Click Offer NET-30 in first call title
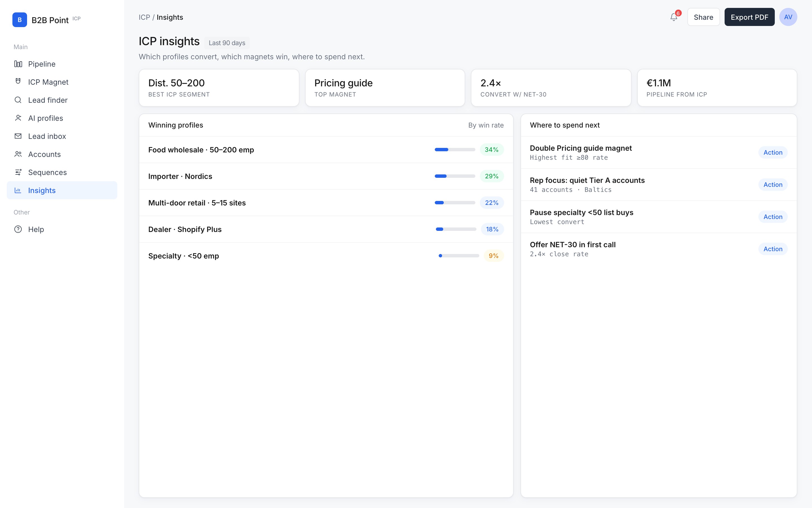Image resolution: width=812 pixels, height=508 pixels. [572, 245]
